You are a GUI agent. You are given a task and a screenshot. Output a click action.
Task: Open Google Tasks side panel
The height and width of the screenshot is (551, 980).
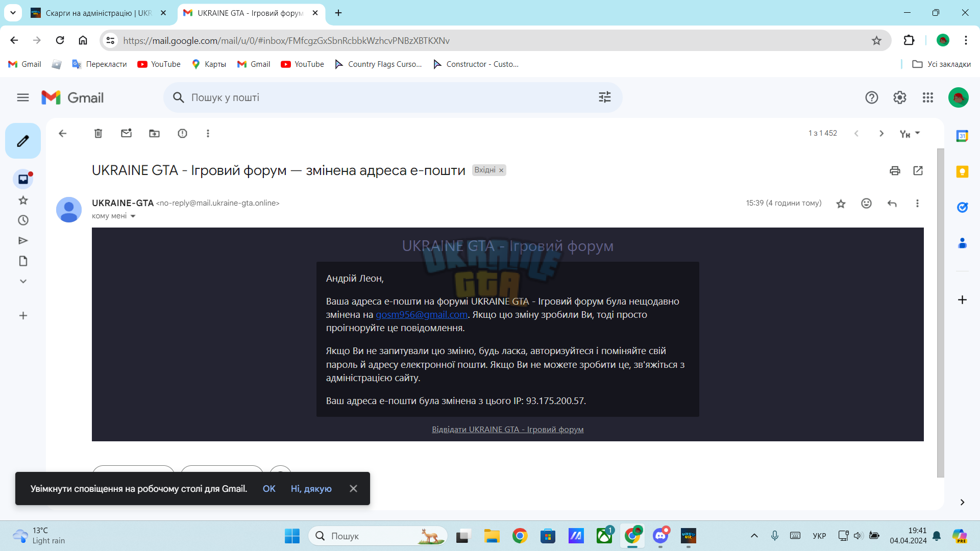coord(962,208)
